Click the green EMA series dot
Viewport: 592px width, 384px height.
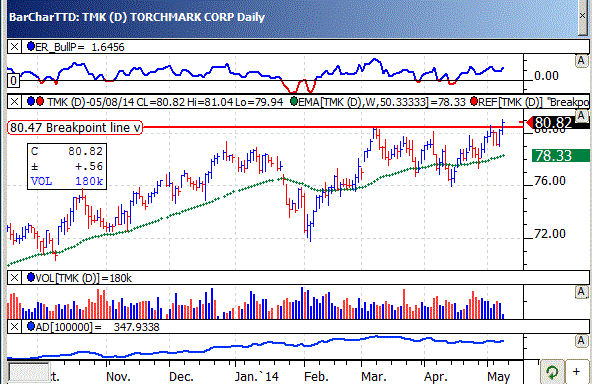point(294,101)
